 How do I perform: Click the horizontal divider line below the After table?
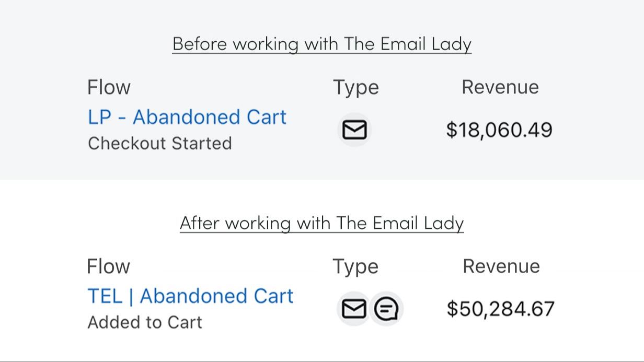pyautogui.click(x=322, y=360)
